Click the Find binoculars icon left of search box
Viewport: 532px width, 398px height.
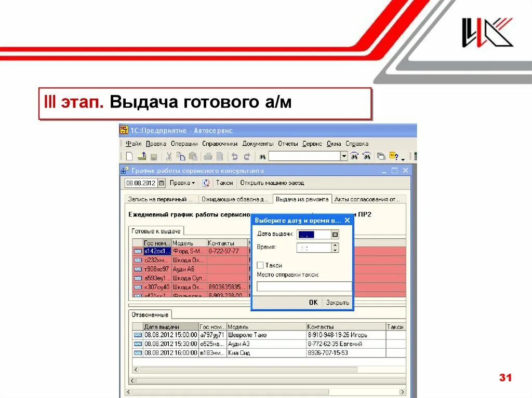tap(262, 157)
